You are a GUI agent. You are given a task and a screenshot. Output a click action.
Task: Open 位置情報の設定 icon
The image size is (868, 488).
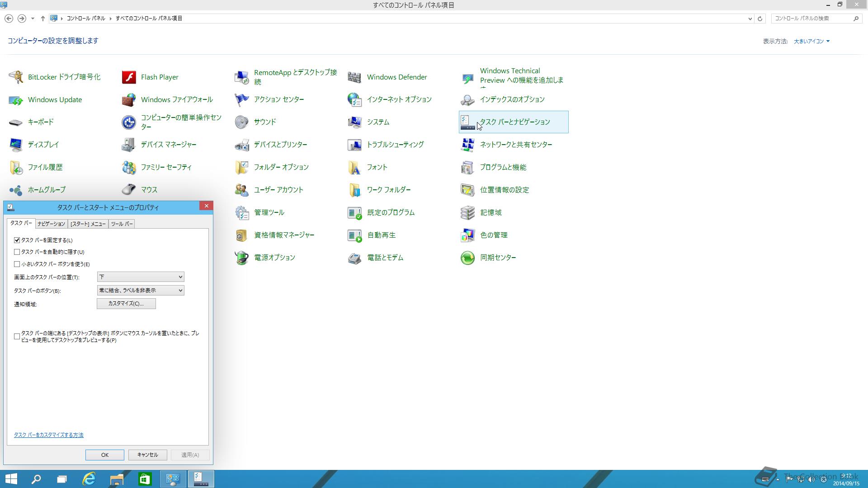pyautogui.click(x=467, y=190)
